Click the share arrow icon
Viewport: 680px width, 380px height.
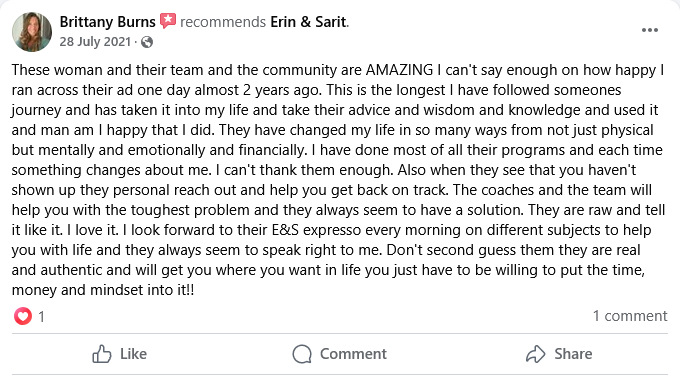point(536,354)
